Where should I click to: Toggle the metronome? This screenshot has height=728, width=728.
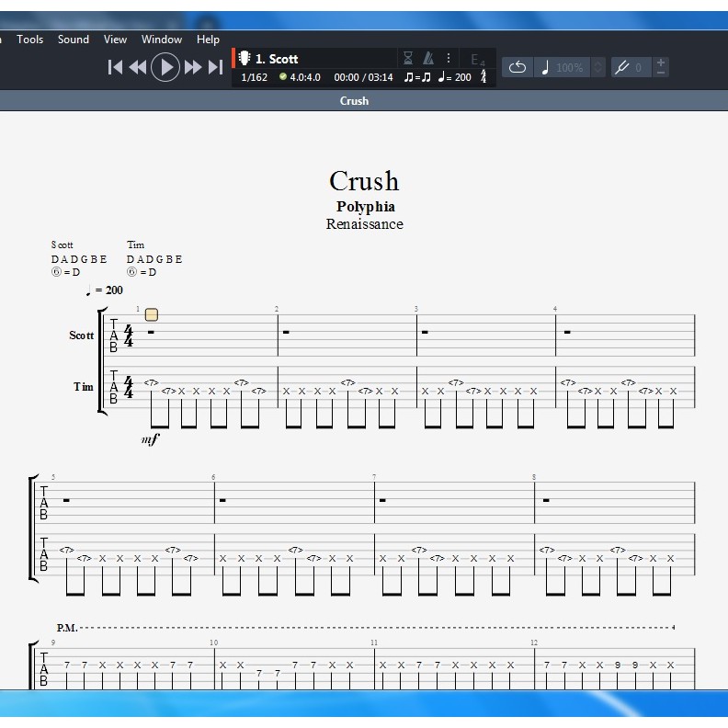tap(428, 58)
